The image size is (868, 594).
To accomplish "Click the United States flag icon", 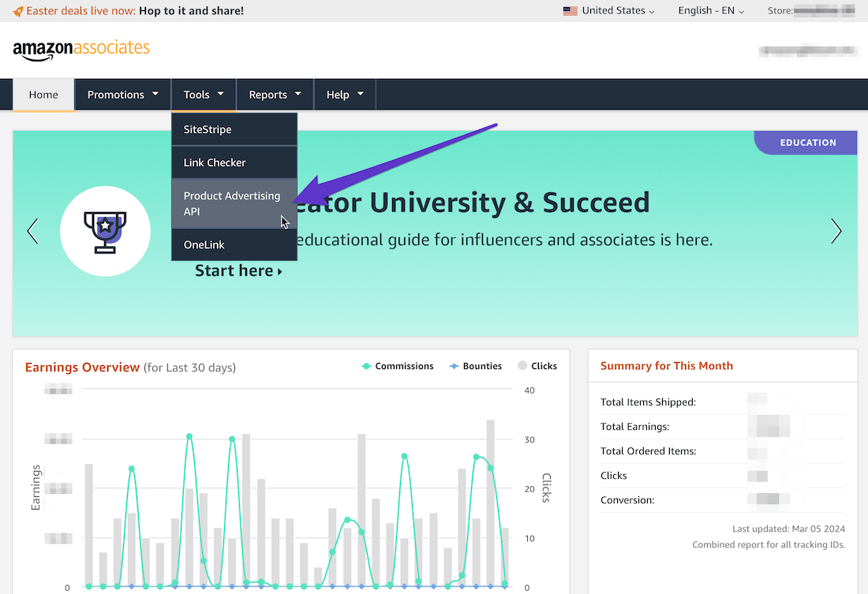I will [x=570, y=11].
